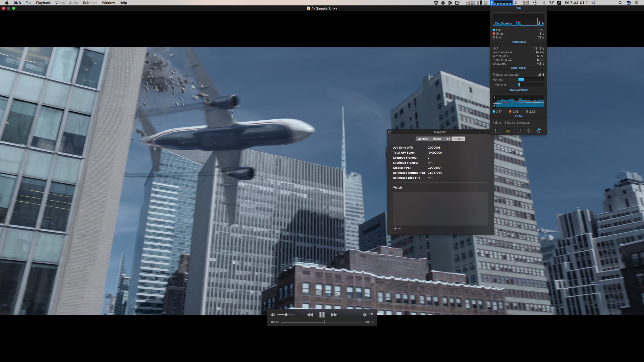Pause the video playback
Viewport: 644px width, 362px height.
click(x=322, y=315)
